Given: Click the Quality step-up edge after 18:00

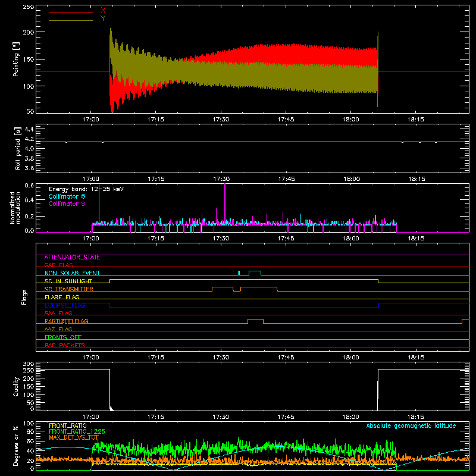Looking at the screenshot, I should click(378, 390).
